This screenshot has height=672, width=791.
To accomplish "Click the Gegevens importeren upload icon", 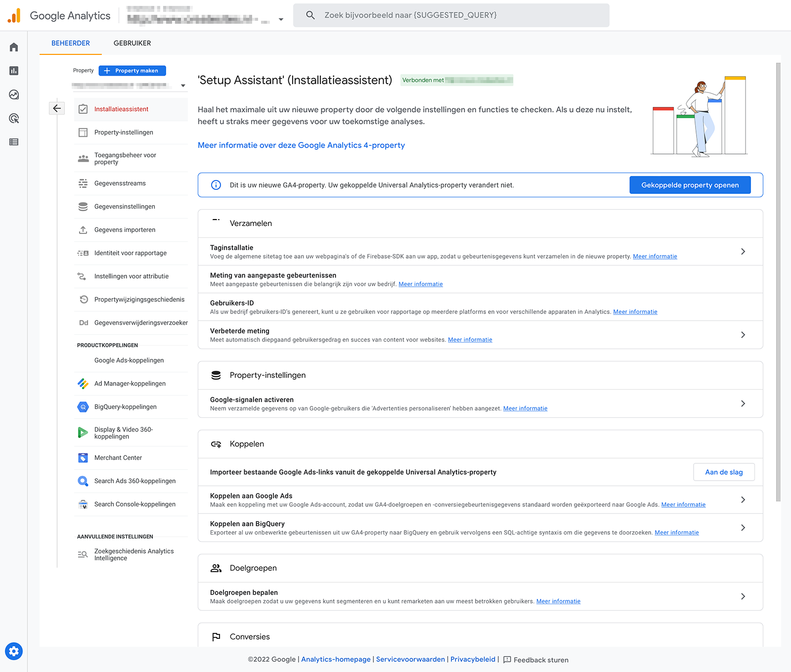I will pyautogui.click(x=83, y=230).
